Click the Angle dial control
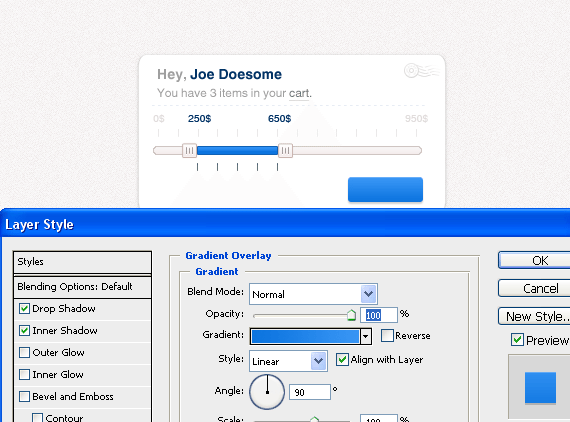This screenshot has height=422, width=570. pos(267,392)
